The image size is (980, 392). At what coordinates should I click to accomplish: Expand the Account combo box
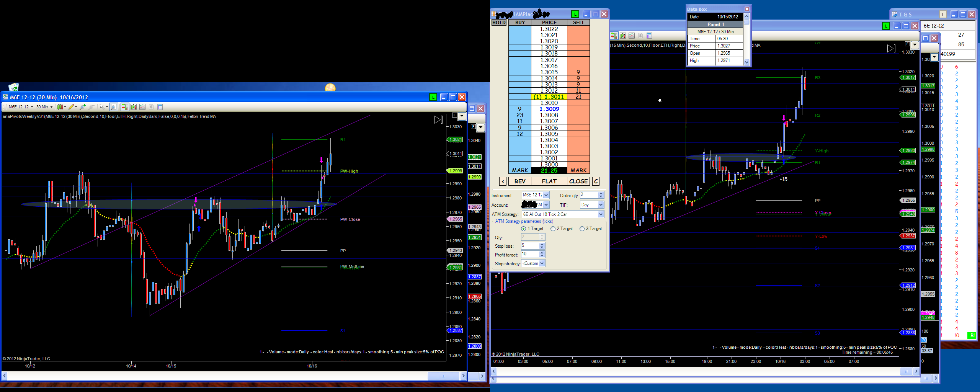pyautogui.click(x=546, y=205)
